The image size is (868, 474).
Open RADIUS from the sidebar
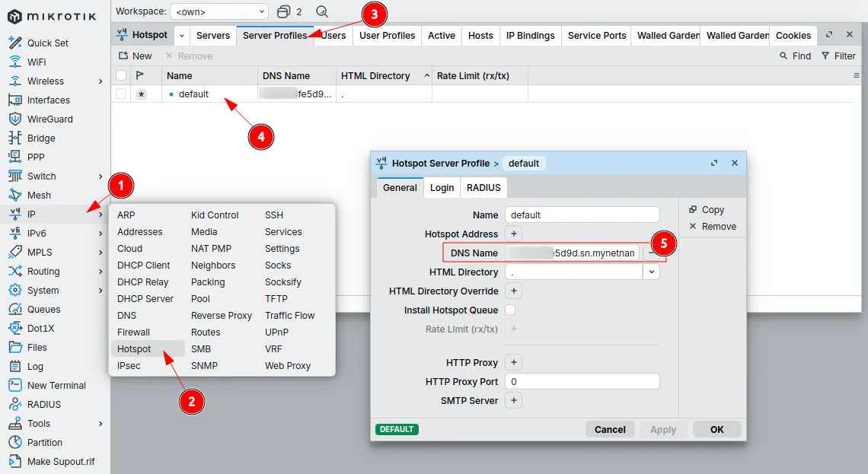43,404
